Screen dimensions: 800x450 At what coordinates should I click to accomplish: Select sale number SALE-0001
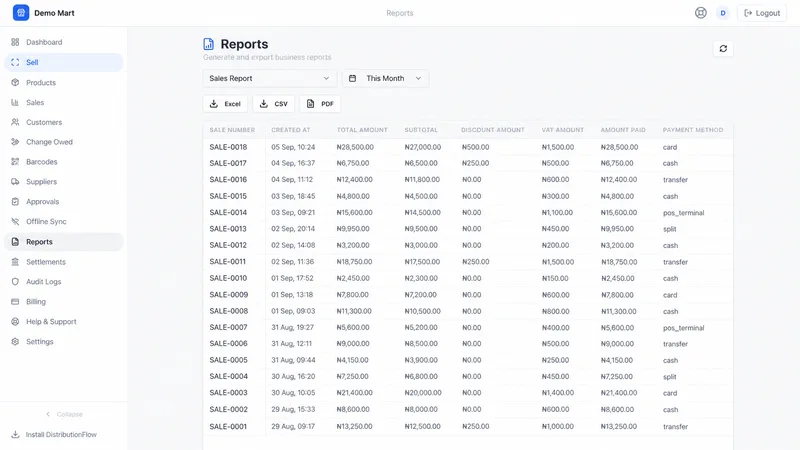[228, 427]
